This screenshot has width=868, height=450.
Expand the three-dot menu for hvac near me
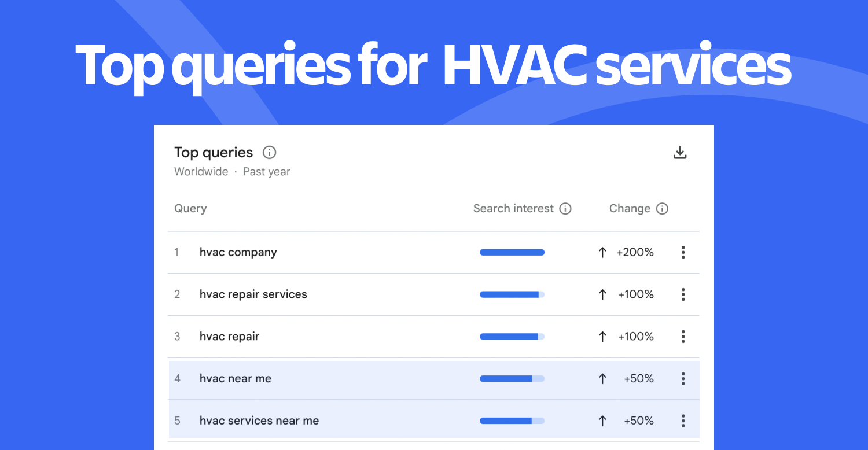click(x=683, y=379)
